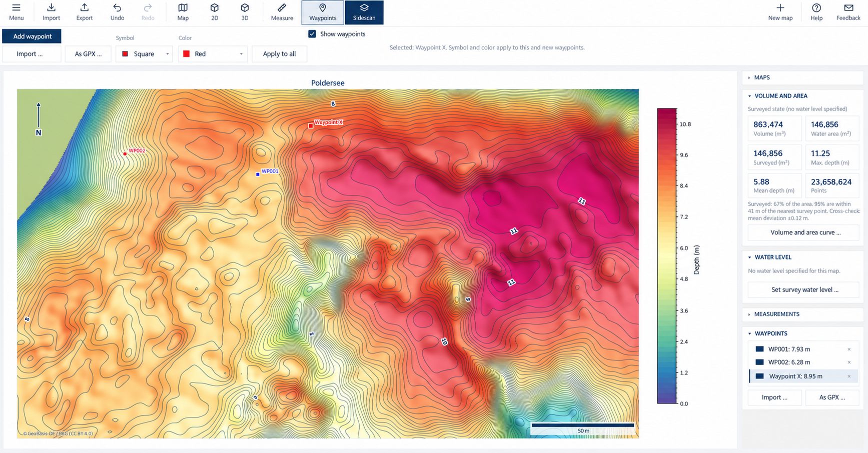The width and height of the screenshot is (868, 453).
Task: Toggle the Sidescan layer
Action: tap(364, 12)
